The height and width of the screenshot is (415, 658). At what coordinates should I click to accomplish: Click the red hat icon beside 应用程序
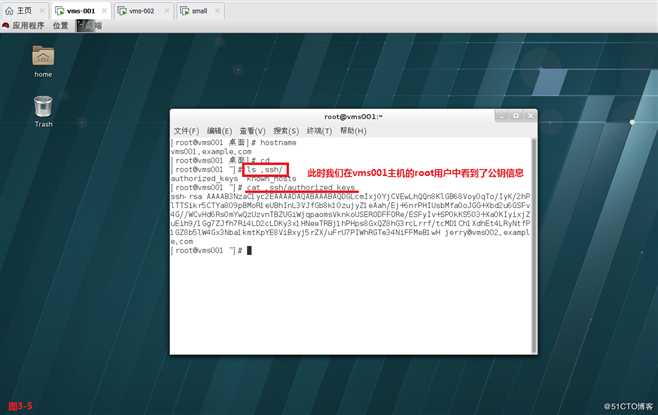(6, 26)
